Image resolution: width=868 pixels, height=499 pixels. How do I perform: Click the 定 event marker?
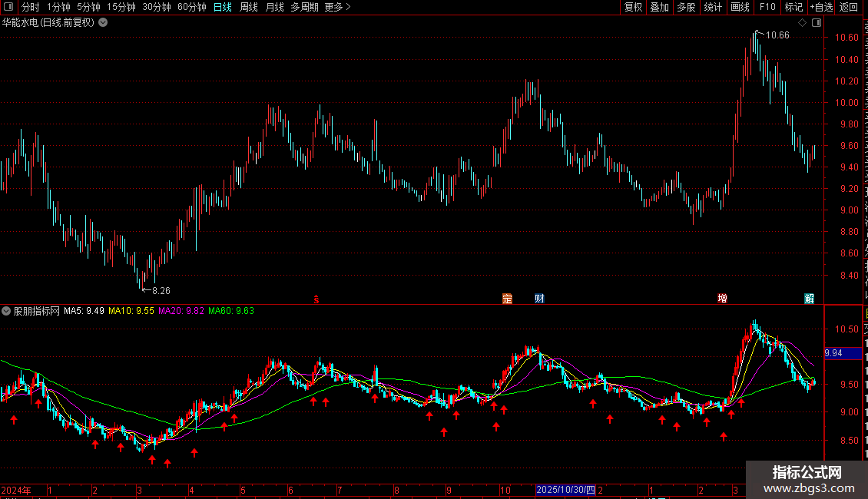(x=507, y=299)
